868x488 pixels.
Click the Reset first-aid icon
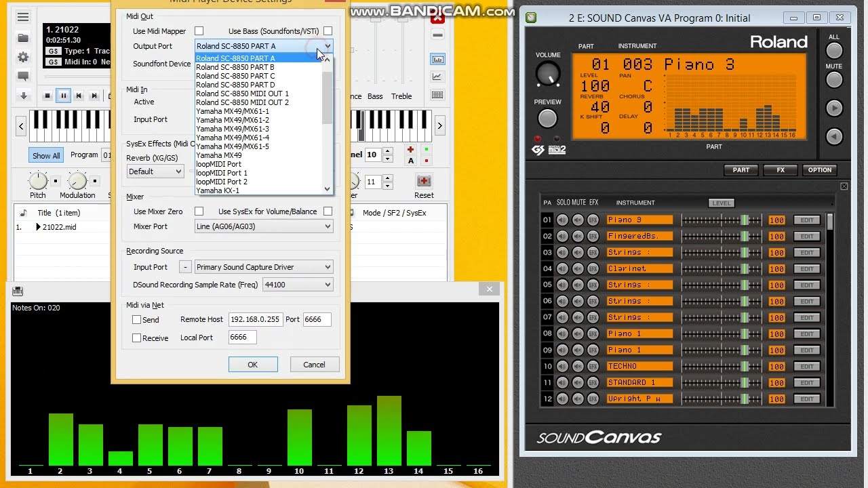(424, 181)
